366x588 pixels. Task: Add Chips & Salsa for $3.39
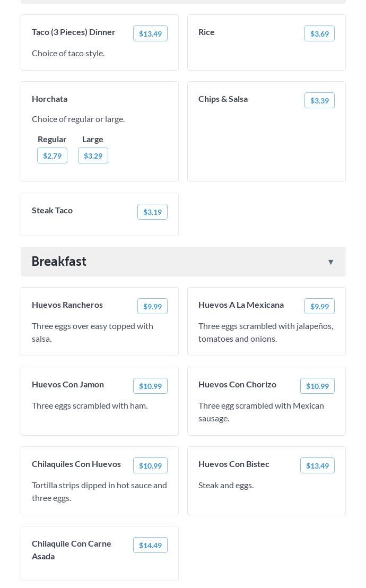pos(319,100)
